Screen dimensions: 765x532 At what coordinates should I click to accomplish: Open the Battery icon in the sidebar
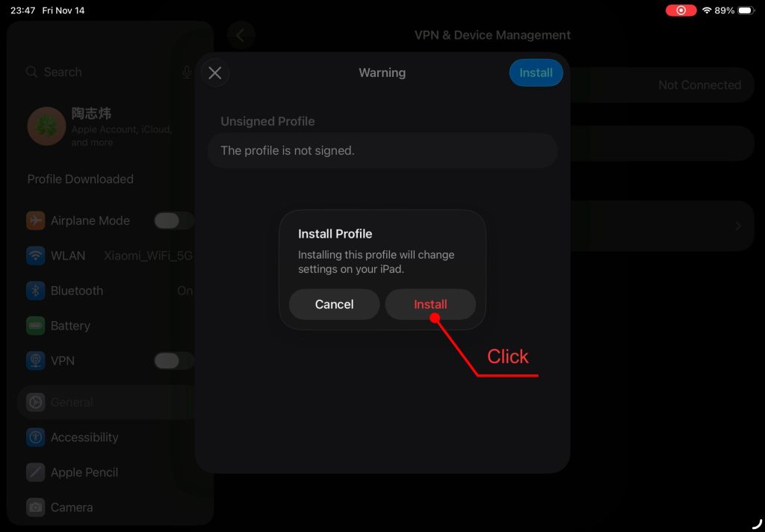36,326
